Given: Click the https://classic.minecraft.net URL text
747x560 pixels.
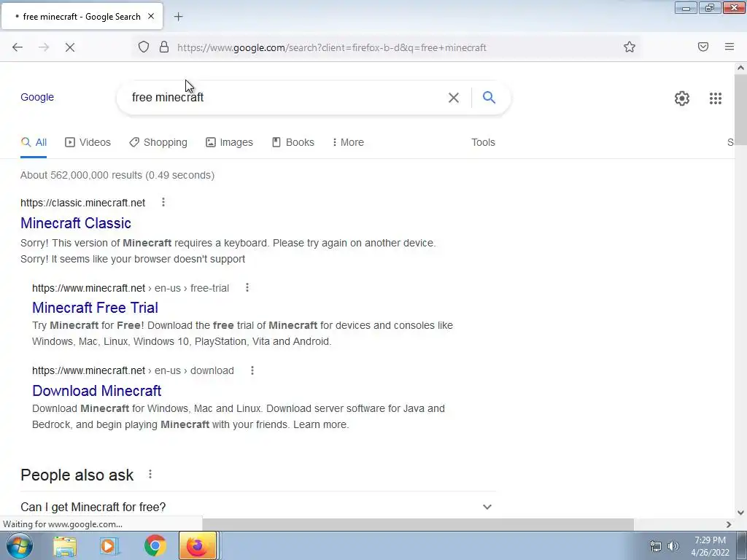Looking at the screenshot, I should click(83, 203).
